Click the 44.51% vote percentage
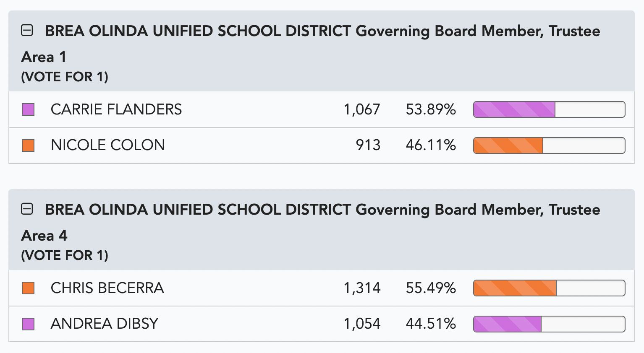Screen dimensions: 644x353 click(x=431, y=324)
